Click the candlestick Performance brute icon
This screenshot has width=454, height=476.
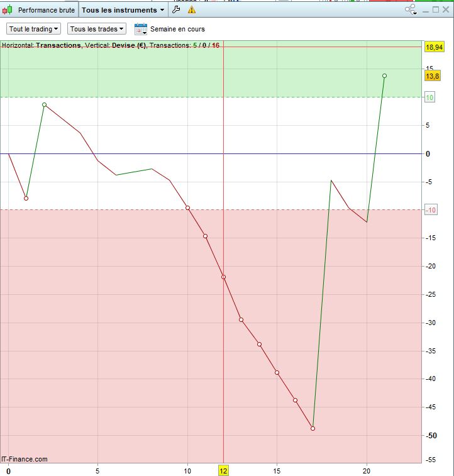coord(8,10)
